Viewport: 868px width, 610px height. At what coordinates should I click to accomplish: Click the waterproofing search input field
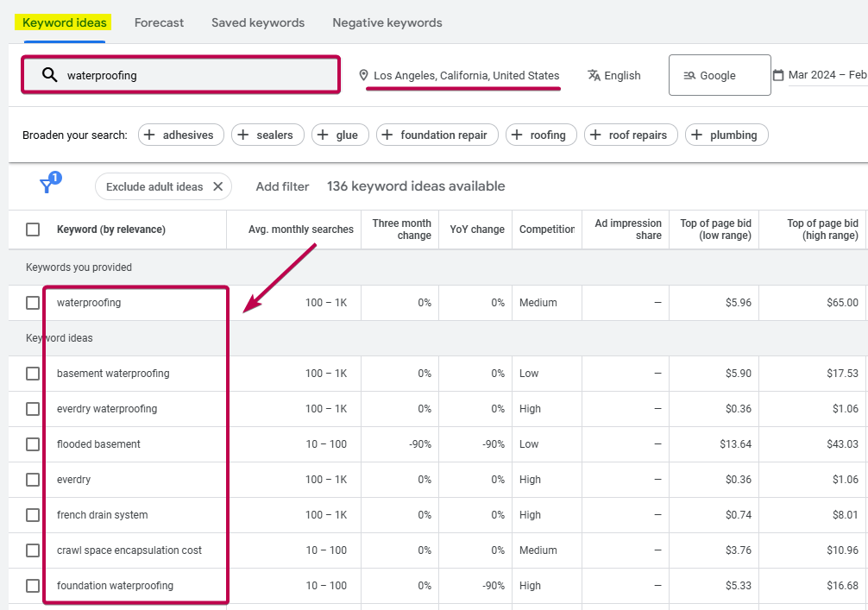tap(180, 75)
